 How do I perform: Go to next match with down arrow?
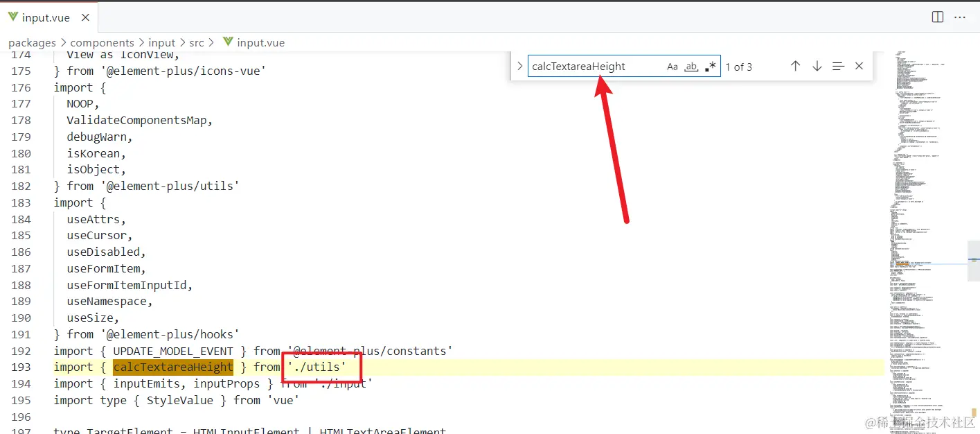(817, 67)
